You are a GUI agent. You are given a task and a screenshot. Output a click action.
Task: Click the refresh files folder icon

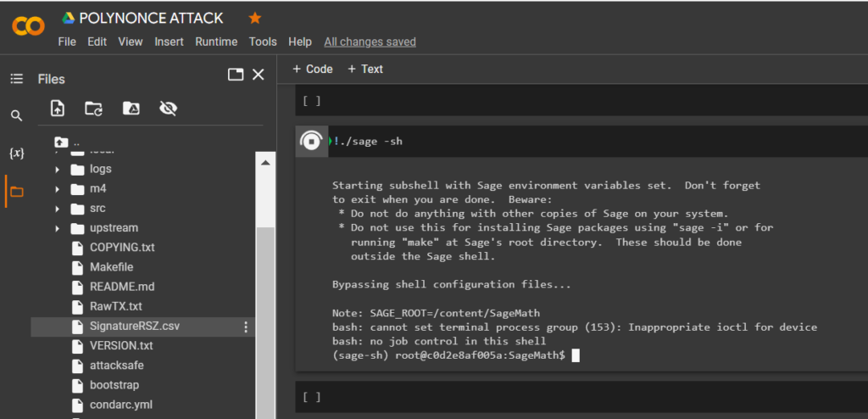[x=93, y=108]
